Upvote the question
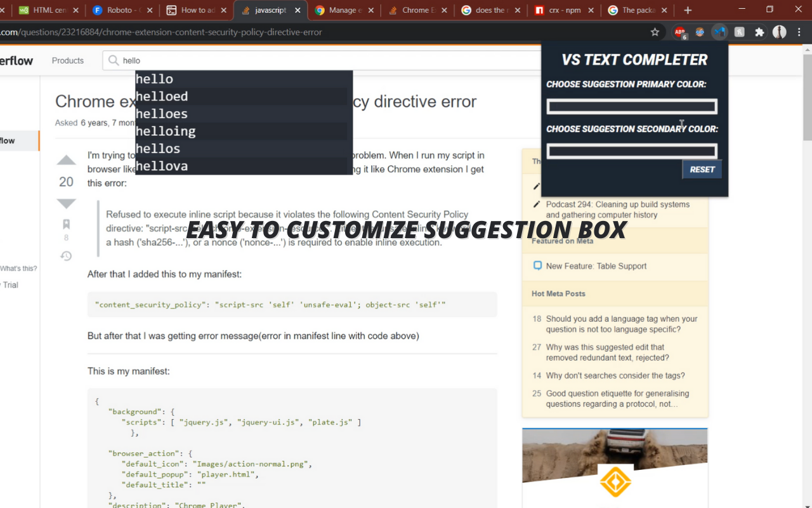The height and width of the screenshot is (508, 812). pos(66,160)
